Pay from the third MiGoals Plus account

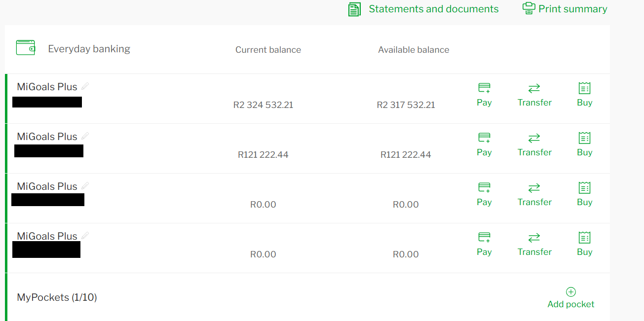point(484,194)
